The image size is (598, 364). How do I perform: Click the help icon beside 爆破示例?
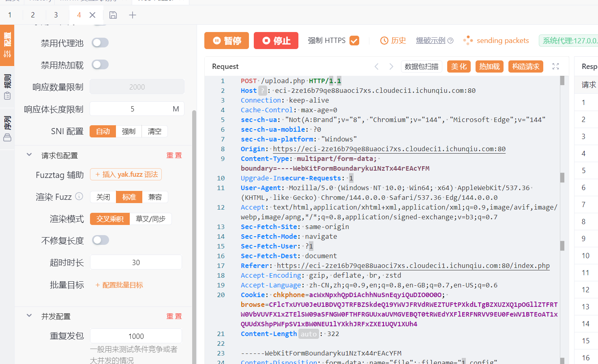[450, 41]
